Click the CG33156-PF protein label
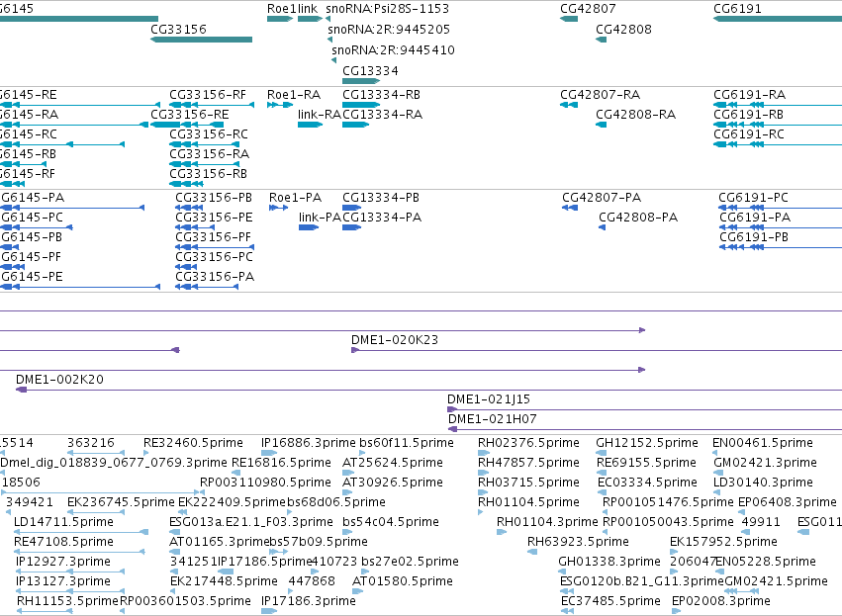Image resolution: width=842 pixels, height=616 pixels. tap(213, 237)
